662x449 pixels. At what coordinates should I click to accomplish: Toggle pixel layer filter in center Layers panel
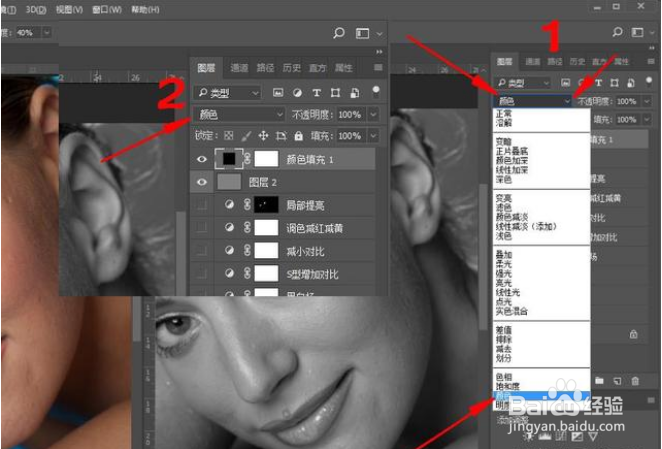tap(278, 93)
